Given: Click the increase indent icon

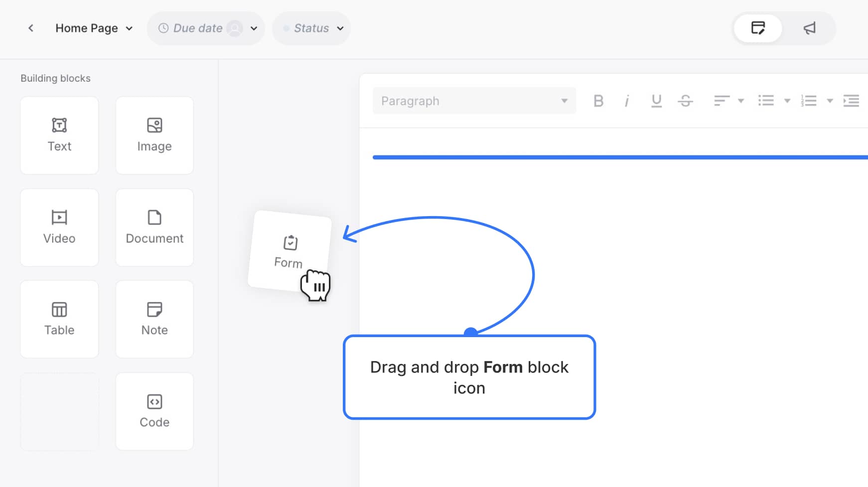Looking at the screenshot, I should pos(851,101).
